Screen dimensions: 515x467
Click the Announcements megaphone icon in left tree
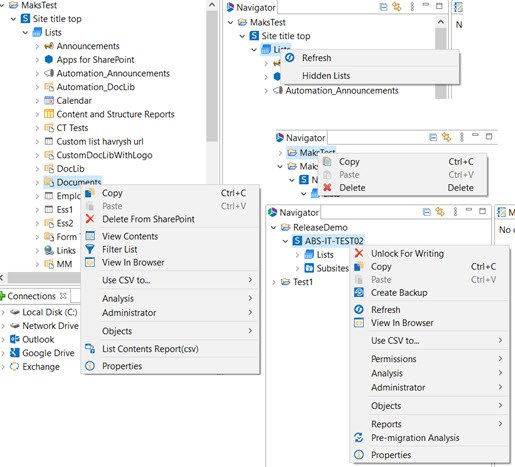point(49,46)
